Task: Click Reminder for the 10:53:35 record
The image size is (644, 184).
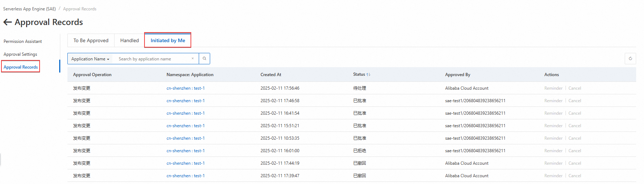Action: 553,138
